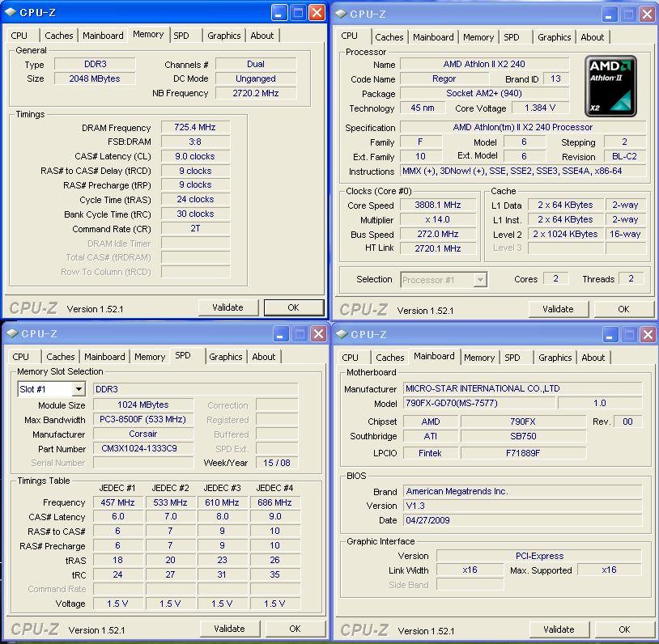Switch to CPU tab in Memory window
Viewport: 659px width, 644px height.
coord(19,36)
